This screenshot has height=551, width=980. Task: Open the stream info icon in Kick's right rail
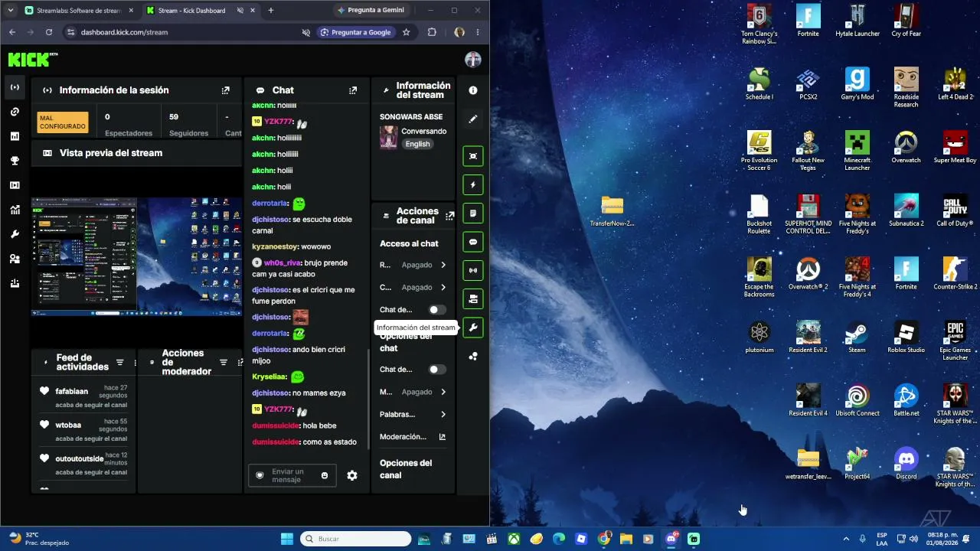click(x=473, y=90)
